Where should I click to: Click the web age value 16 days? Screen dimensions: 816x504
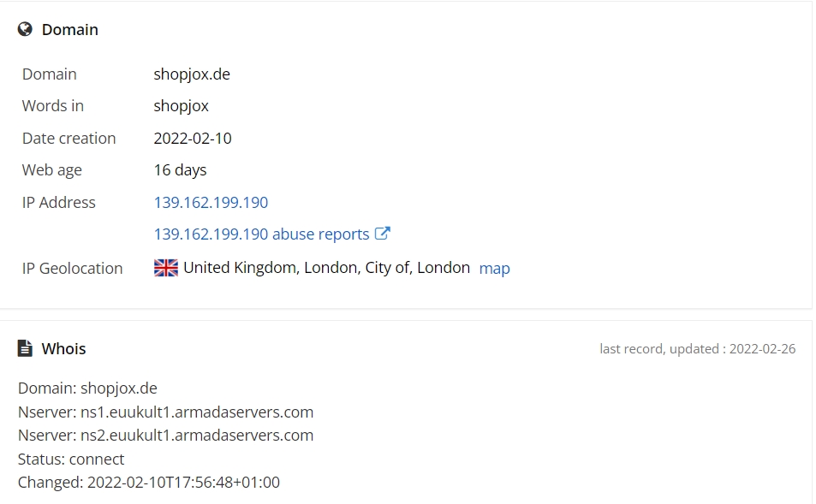coord(180,169)
